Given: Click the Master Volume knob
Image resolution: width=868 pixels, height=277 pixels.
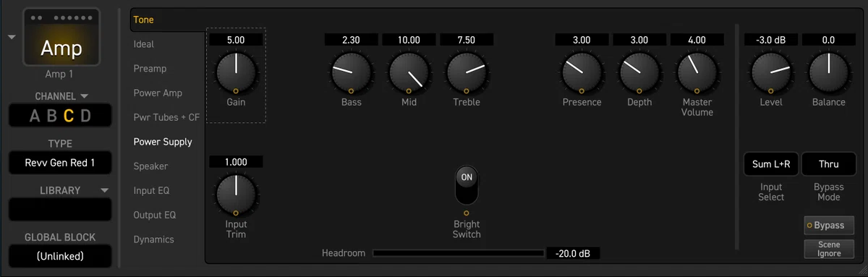Looking at the screenshot, I should [697, 72].
